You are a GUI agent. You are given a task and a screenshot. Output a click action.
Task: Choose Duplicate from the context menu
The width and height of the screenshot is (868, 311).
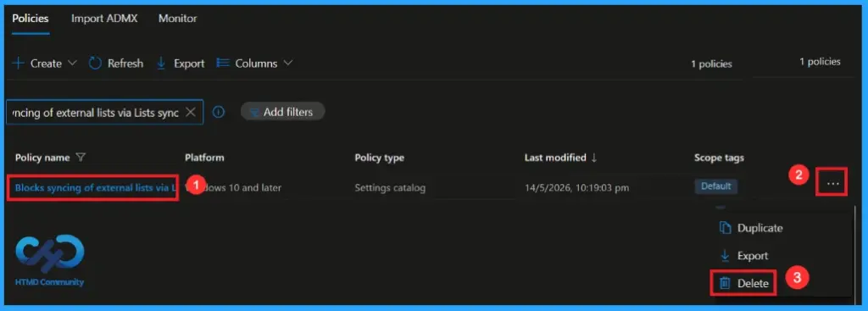click(759, 228)
